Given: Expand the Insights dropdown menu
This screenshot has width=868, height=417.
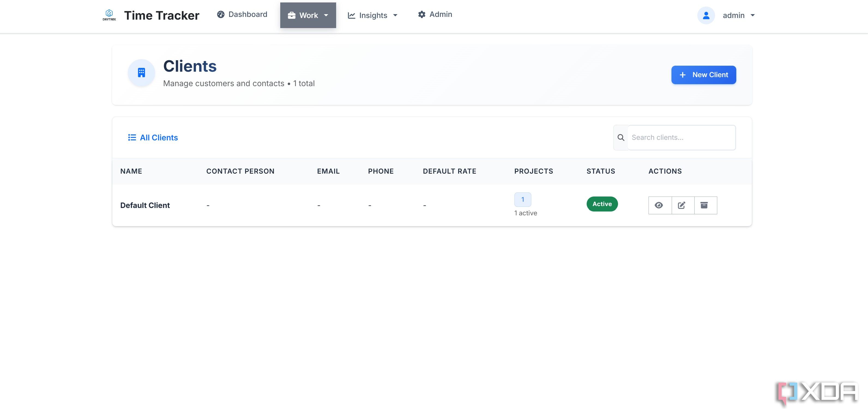Looking at the screenshot, I should [373, 15].
